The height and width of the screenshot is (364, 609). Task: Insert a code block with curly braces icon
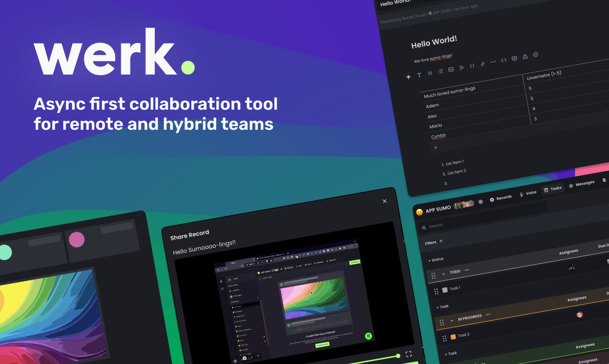[x=472, y=66]
